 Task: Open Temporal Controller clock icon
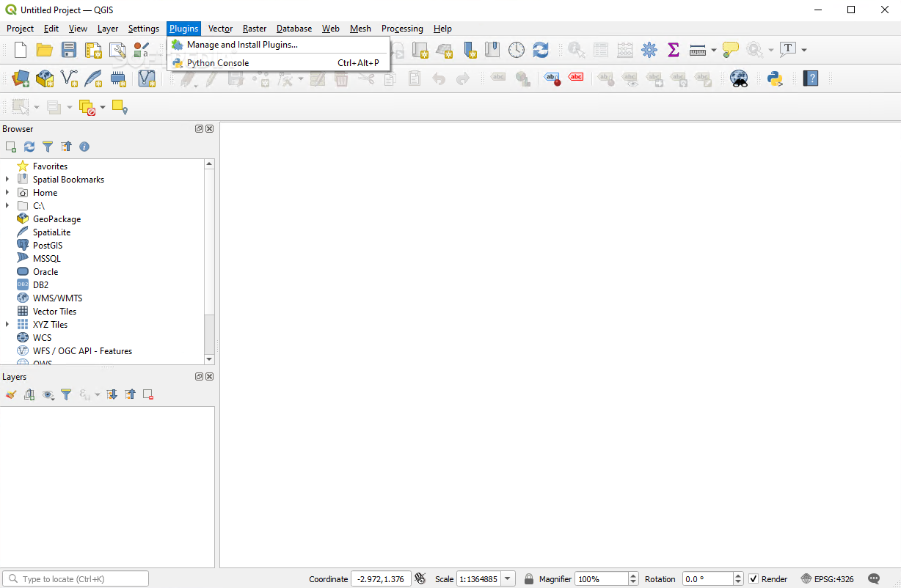pos(517,50)
